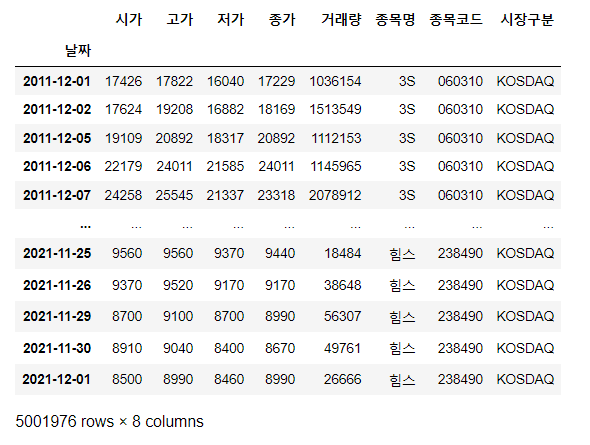Click the 시가 value 17426

tap(123, 81)
